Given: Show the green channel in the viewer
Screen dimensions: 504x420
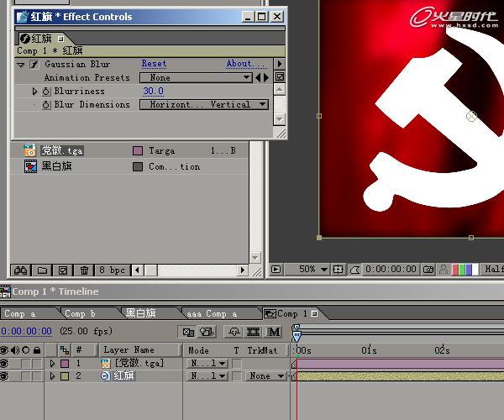Looking at the screenshot, I should click(x=462, y=270).
